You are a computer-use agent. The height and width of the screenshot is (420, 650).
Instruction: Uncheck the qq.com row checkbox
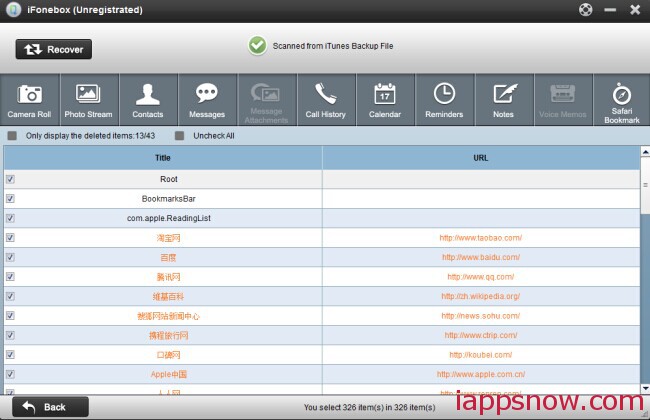pyautogui.click(x=10, y=277)
